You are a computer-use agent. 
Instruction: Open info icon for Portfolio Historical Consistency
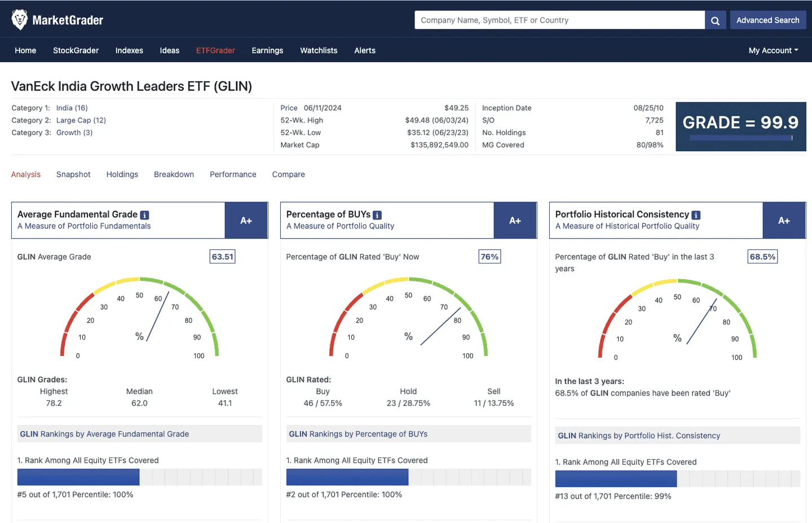coord(696,215)
